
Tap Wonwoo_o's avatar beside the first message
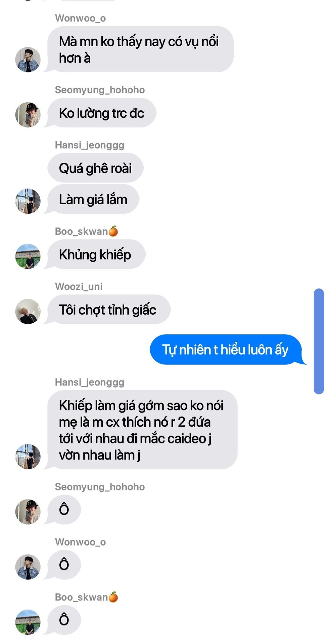click(x=28, y=60)
